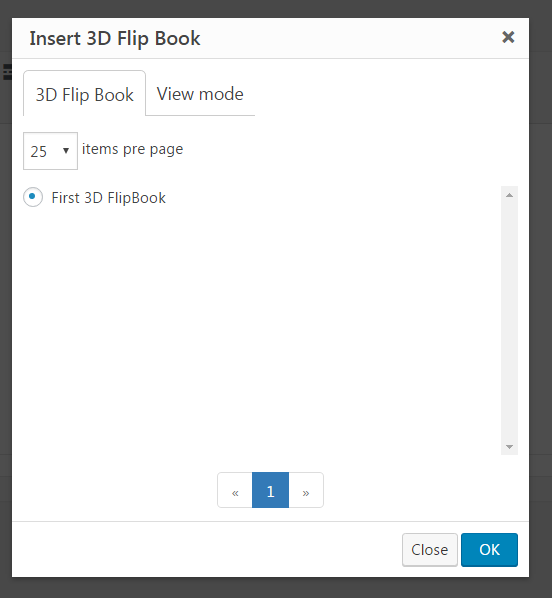Click the list's vertical scrollbar track
Viewport: 552px width, 598px height.
point(509,320)
